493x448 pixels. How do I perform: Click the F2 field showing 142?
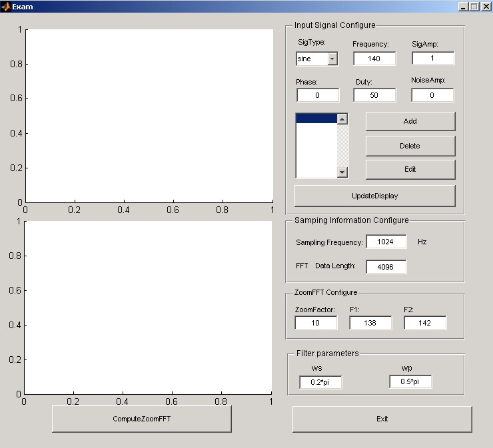425,323
